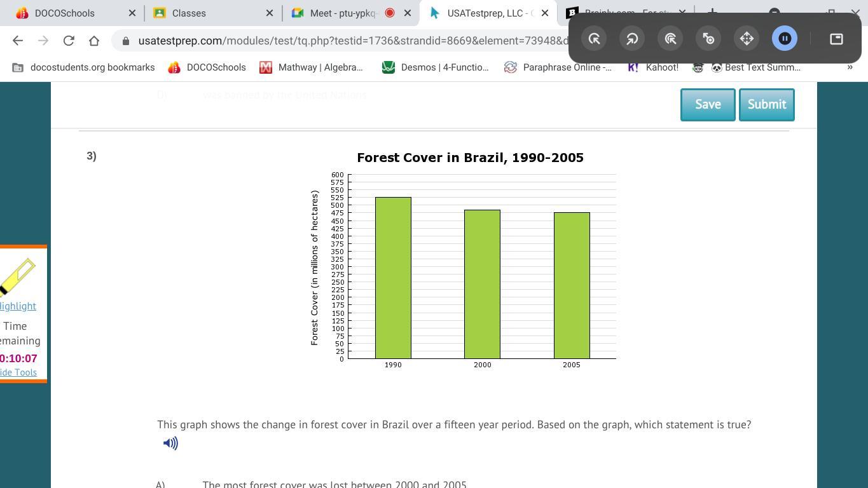
Task: Open the Kahoot! bookmark
Action: [653, 67]
